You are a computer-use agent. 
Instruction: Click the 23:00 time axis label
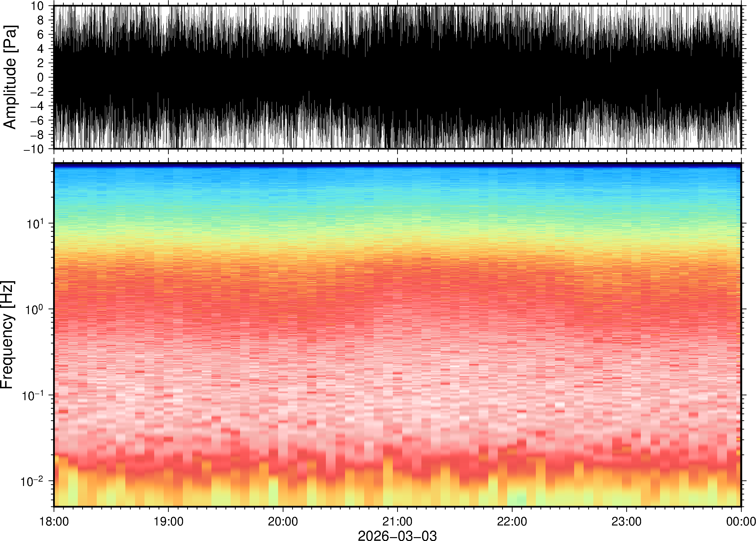tap(626, 521)
